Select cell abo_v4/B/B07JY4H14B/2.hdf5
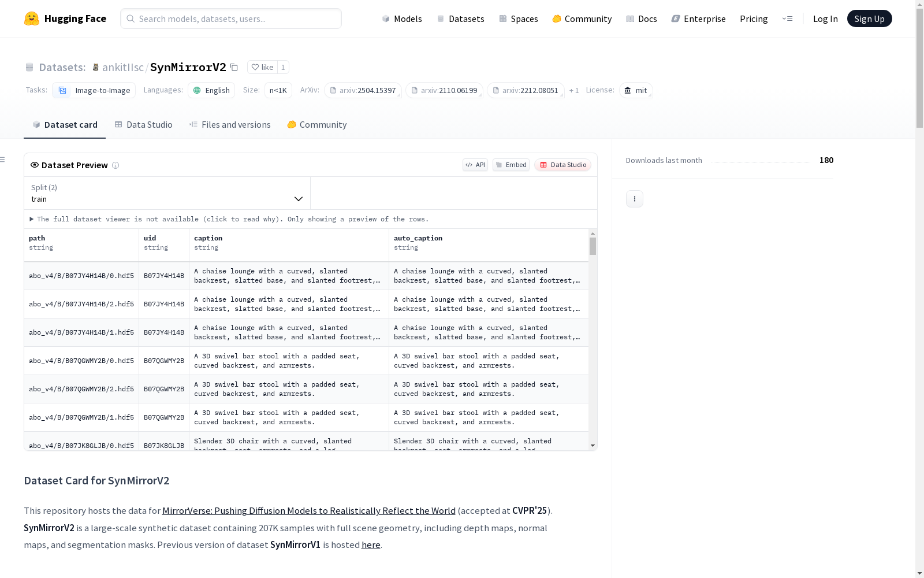This screenshot has height=578, width=924. 81,304
